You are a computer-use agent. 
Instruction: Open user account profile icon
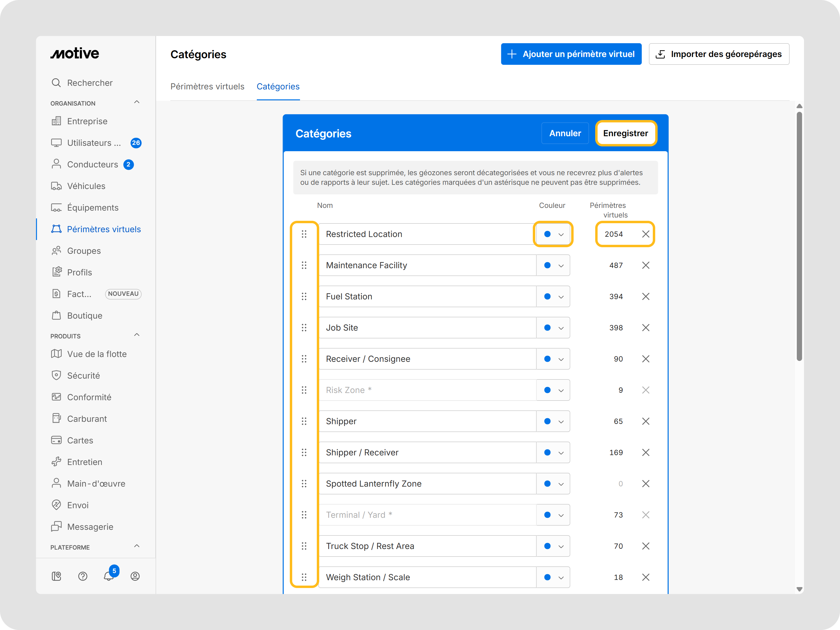pos(135,576)
